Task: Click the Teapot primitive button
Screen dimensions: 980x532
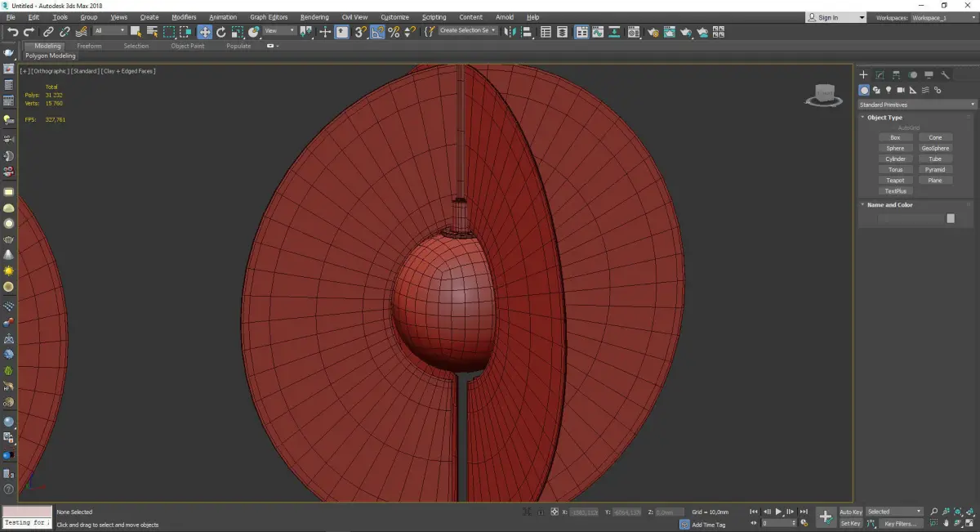Action: click(x=896, y=180)
